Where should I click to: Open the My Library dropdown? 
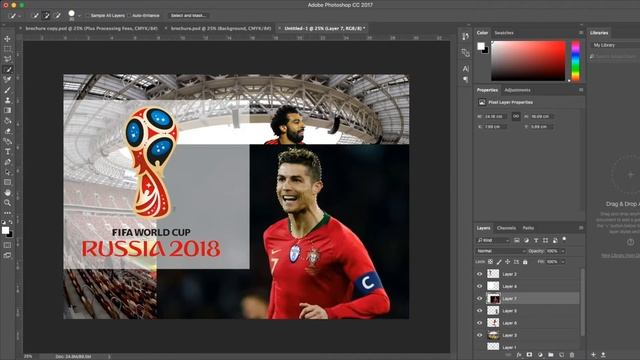[x=616, y=45]
